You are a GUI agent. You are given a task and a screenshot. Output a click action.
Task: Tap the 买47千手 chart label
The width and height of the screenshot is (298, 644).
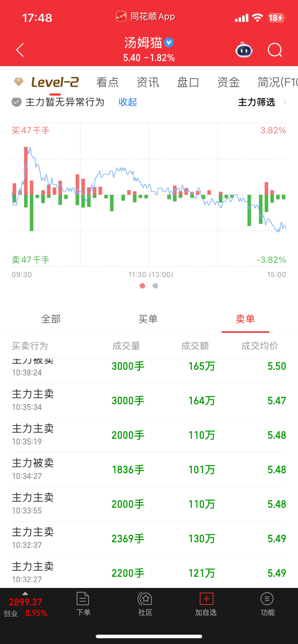point(31,130)
